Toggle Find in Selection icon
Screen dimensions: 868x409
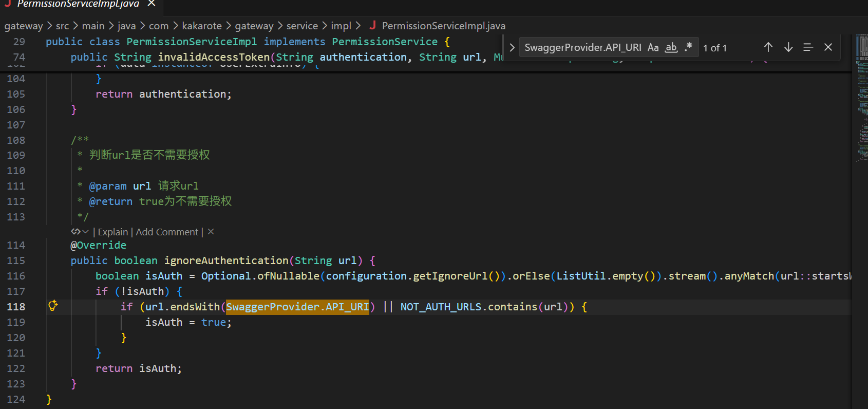pyautogui.click(x=808, y=47)
